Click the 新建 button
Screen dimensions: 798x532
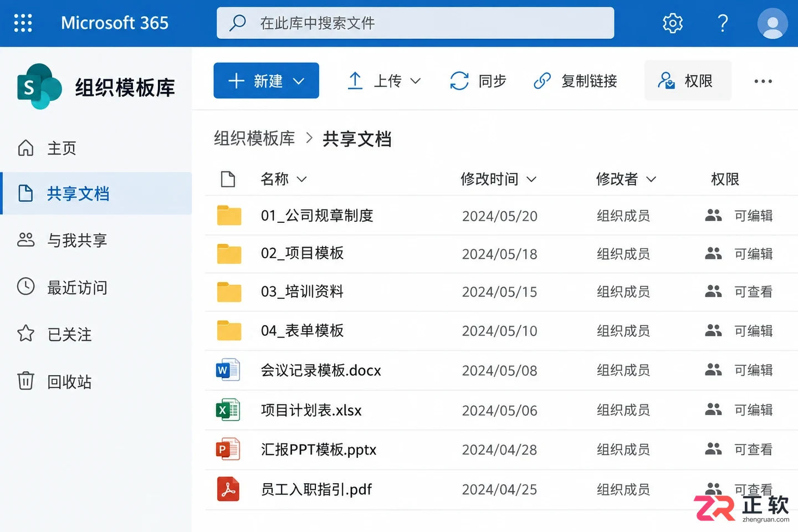266,81
